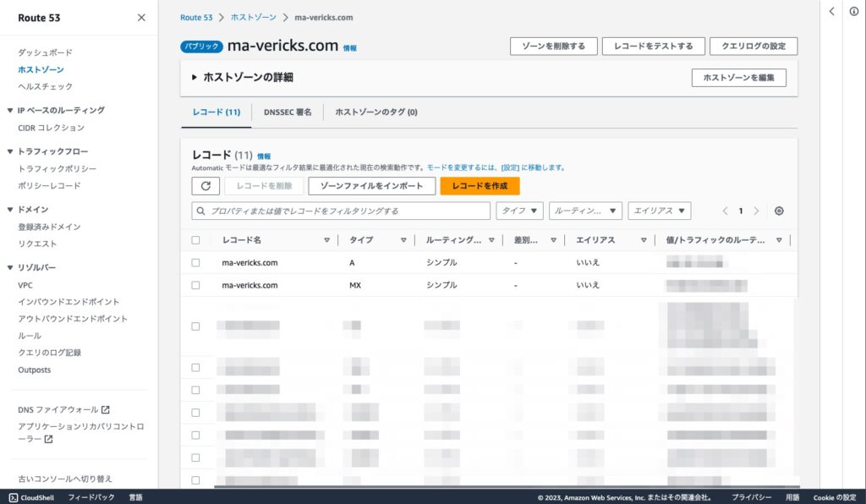This screenshot has height=504, width=866.
Task: Click 情報 link beside レコード (11) heading
Action: coord(264,156)
